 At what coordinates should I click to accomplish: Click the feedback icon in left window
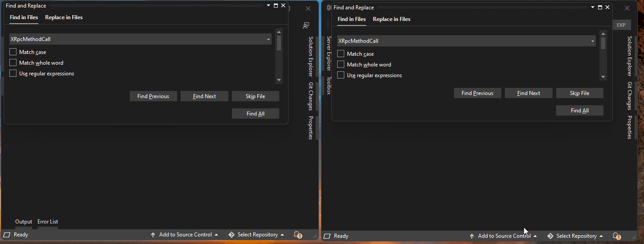[x=306, y=25]
